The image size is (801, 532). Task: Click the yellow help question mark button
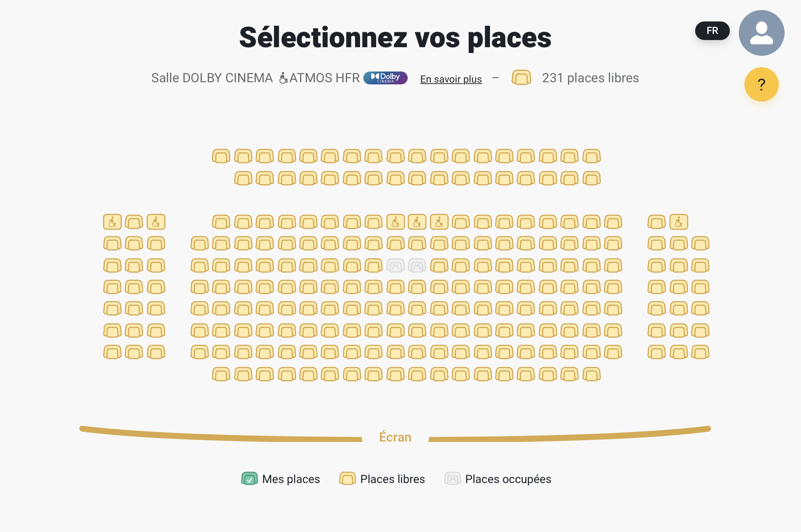[x=761, y=84]
